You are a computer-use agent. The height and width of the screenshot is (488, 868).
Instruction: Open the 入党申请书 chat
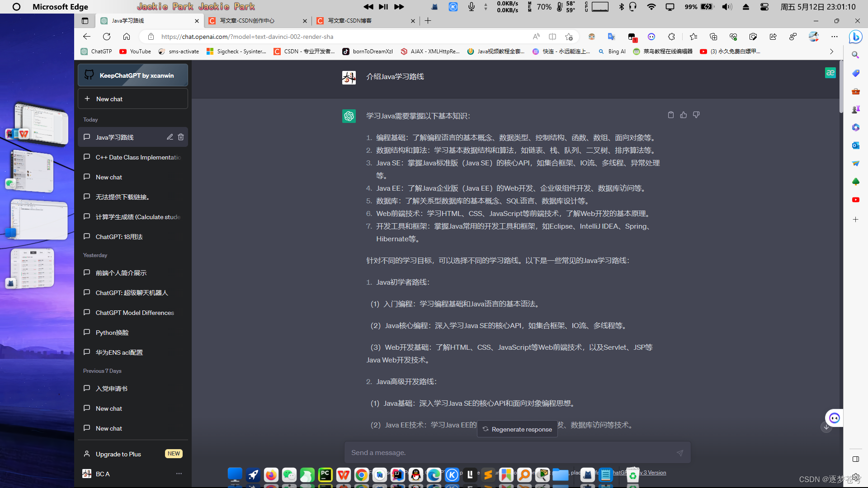pyautogui.click(x=133, y=388)
